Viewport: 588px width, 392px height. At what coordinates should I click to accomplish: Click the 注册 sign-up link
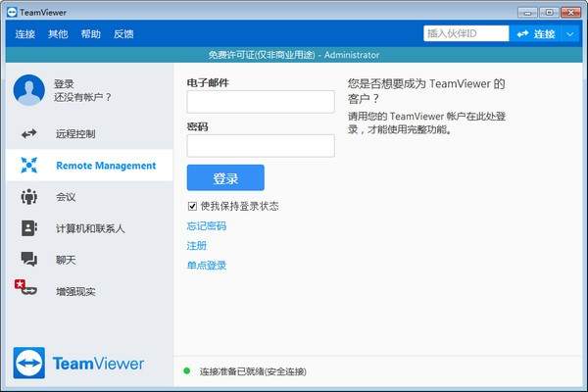[x=197, y=246]
